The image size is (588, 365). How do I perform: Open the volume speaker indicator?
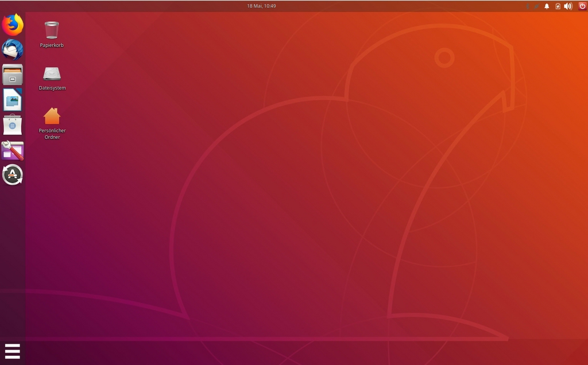click(x=568, y=6)
